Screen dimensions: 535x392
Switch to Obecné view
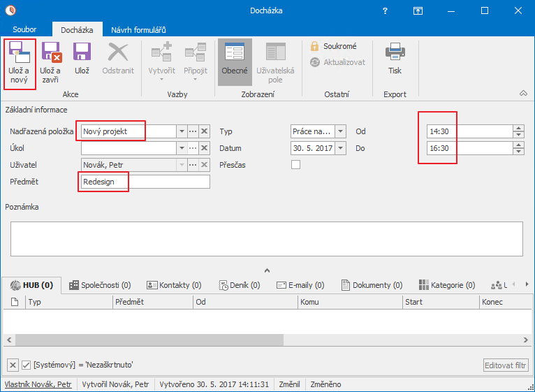(235, 61)
